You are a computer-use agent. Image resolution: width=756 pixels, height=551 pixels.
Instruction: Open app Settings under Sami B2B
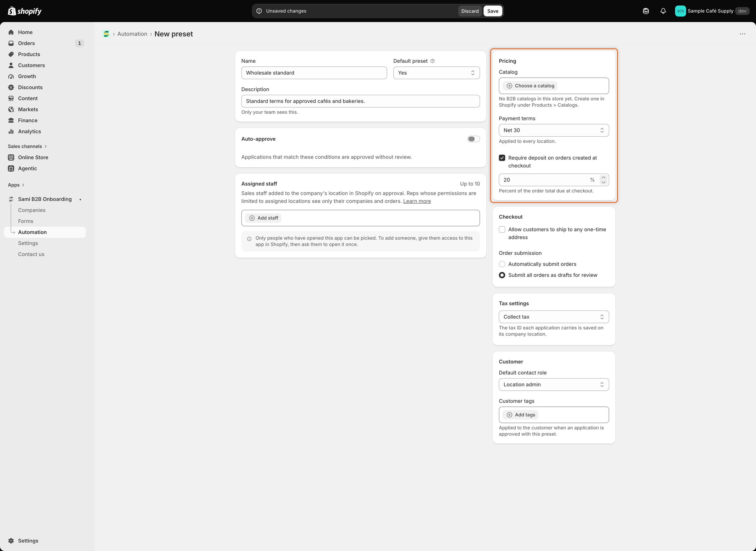28,243
